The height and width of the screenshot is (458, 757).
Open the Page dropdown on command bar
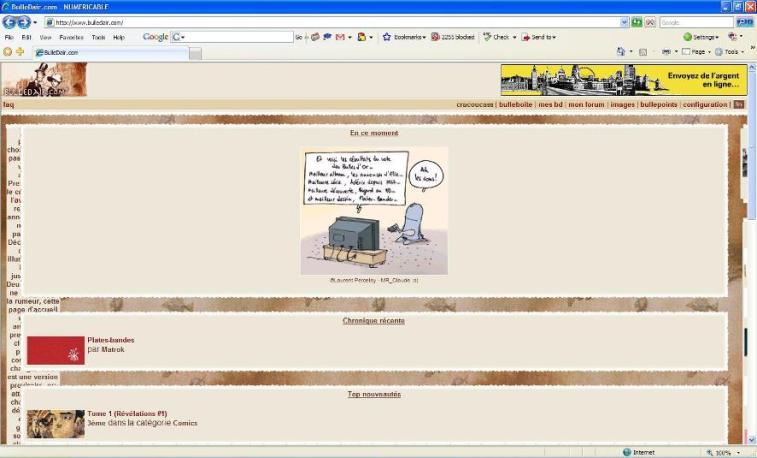tap(696, 52)
